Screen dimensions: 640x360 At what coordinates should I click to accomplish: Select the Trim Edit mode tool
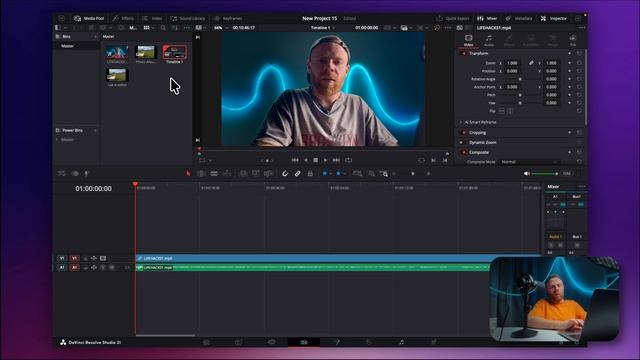pos(201,173)
